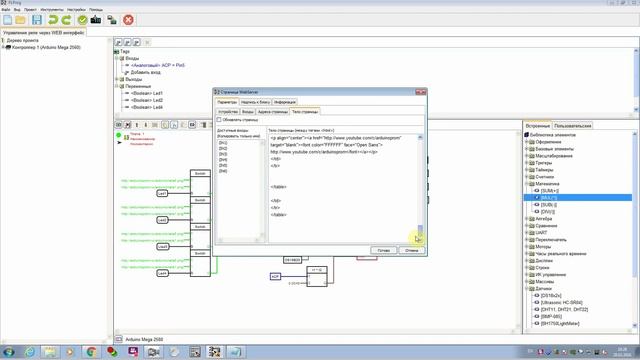This screenshot has width=640, height=360.
Task: Expand the UART folder in library
Action: pyautogui.click(x=527, y=233)
